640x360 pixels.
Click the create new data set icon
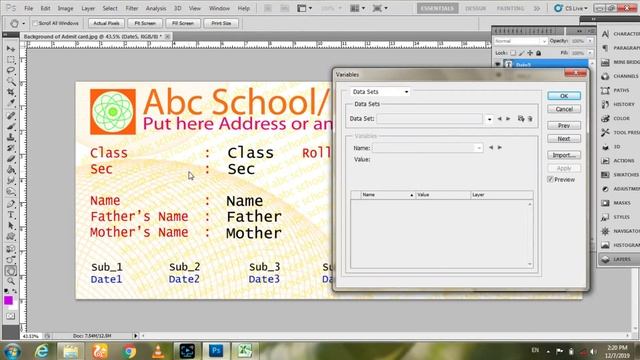[521, 118]
